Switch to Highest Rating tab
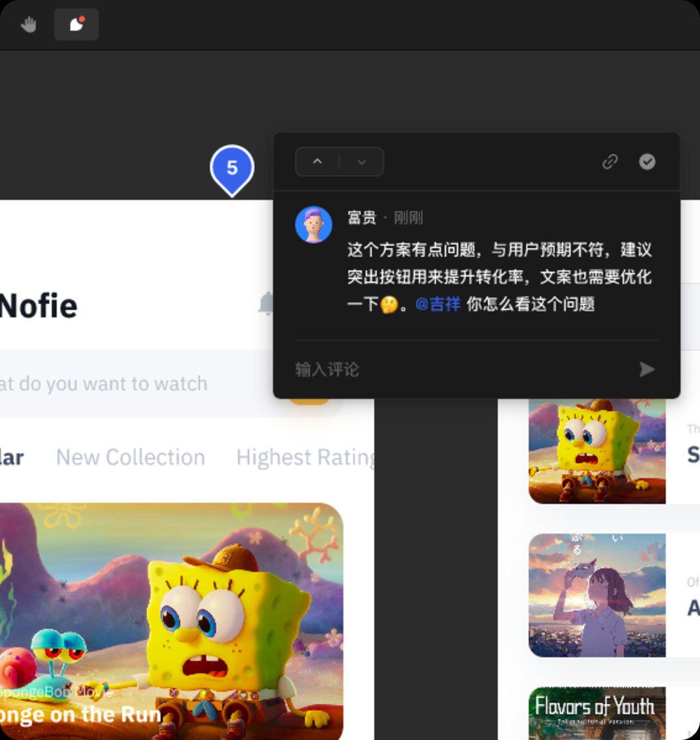 305,458
